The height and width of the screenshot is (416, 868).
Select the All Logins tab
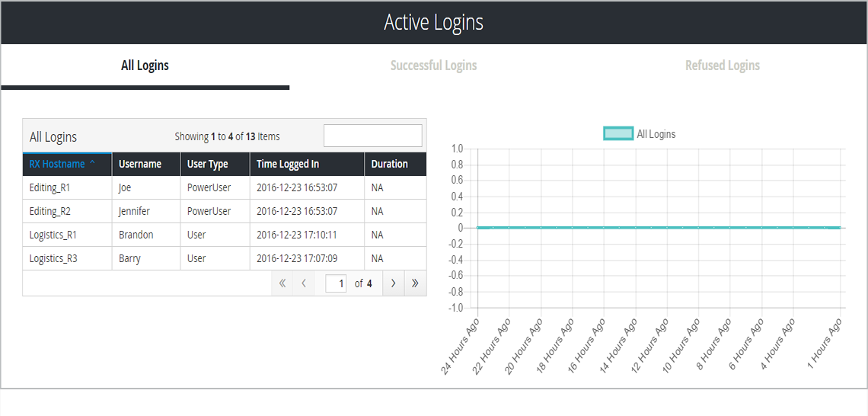pos(145,66)
